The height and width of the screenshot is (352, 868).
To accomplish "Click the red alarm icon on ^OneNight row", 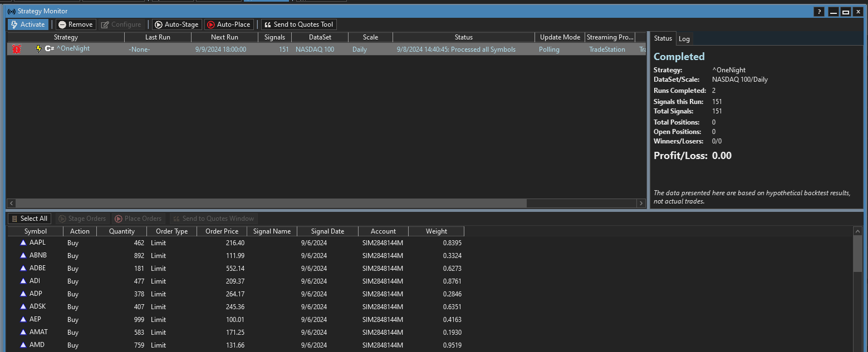I will point(17,49).
